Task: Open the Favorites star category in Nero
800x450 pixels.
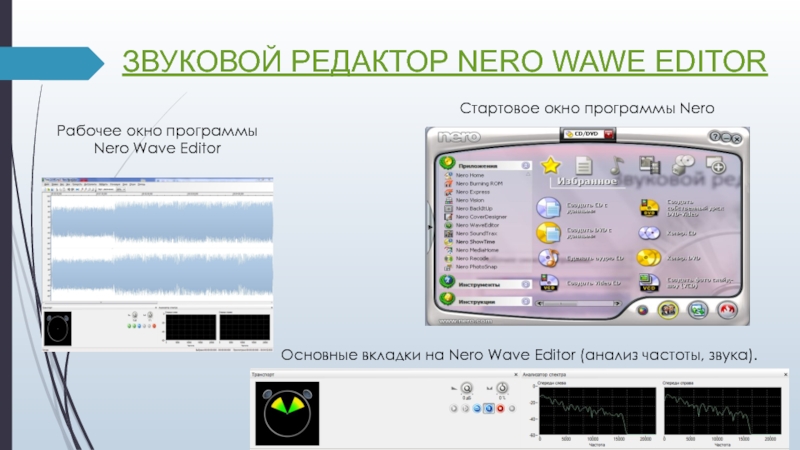Action: pos(550,165)
